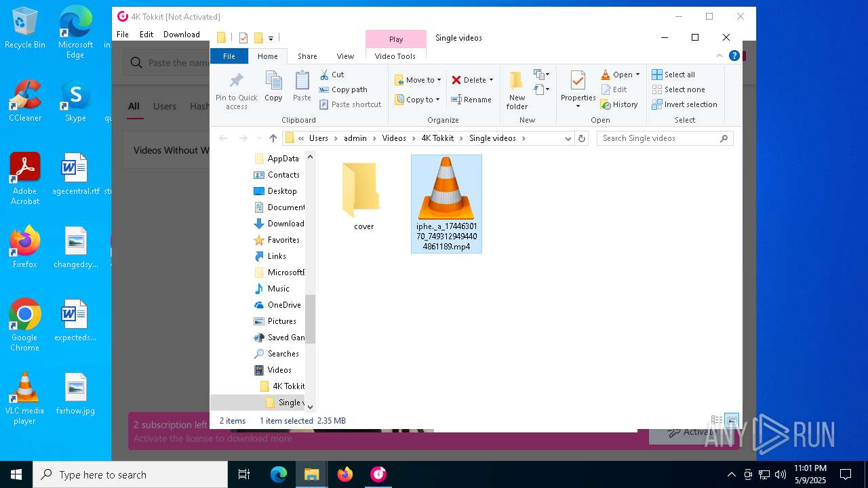Open address bar history dropdown

pyautogui.click(x=568, y=138)
